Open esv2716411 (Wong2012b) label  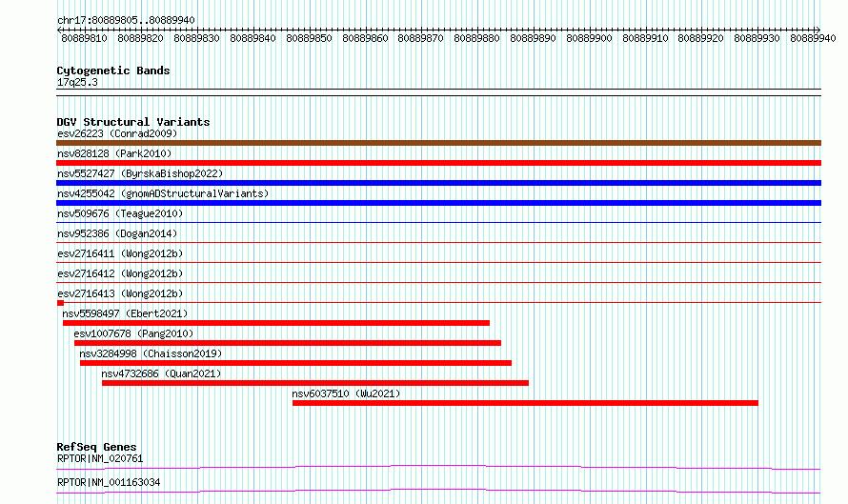[120, 253]
